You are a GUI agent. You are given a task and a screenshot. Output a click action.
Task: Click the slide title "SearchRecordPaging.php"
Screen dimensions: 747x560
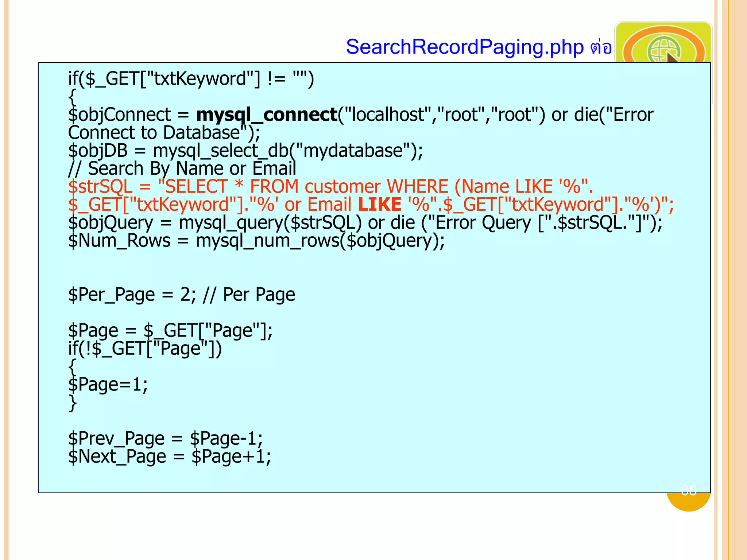[465, 47]
